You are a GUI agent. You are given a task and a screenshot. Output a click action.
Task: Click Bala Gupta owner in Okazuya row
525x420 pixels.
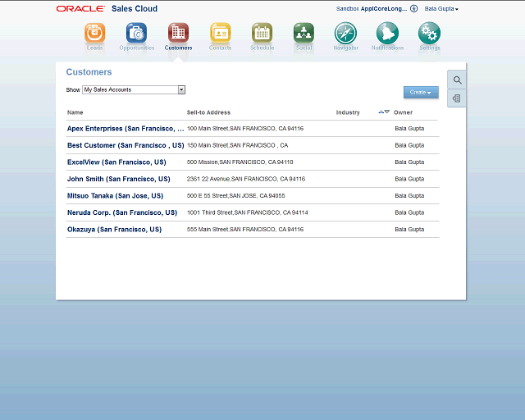point(409,230)
